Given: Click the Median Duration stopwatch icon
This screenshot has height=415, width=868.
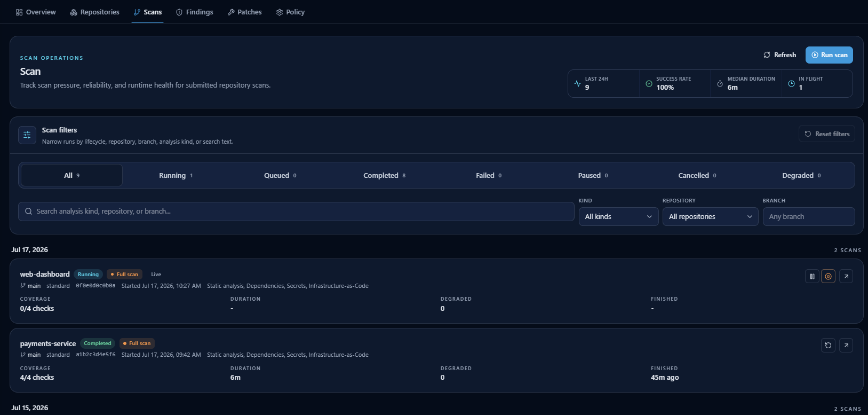Looking at the screenshot, I should click(720, 83).
